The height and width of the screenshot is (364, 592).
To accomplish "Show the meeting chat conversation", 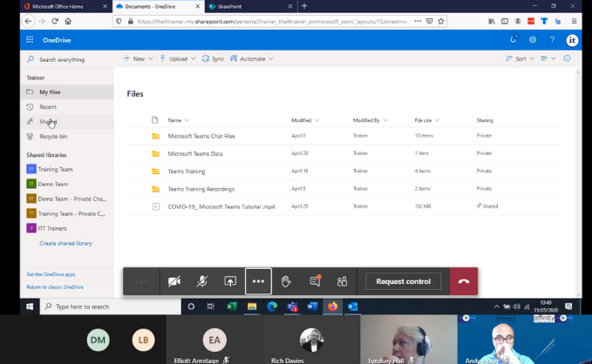I will click(315, 281).
